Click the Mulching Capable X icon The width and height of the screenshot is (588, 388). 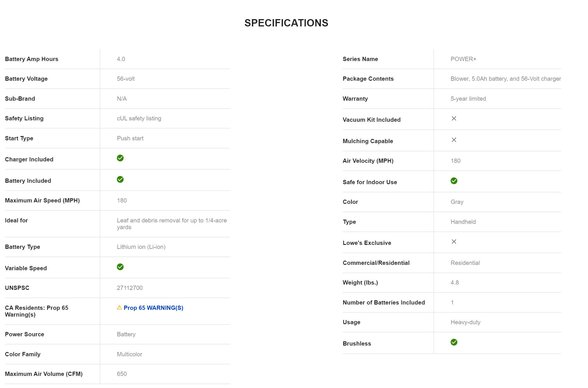[x=454, y=140]
